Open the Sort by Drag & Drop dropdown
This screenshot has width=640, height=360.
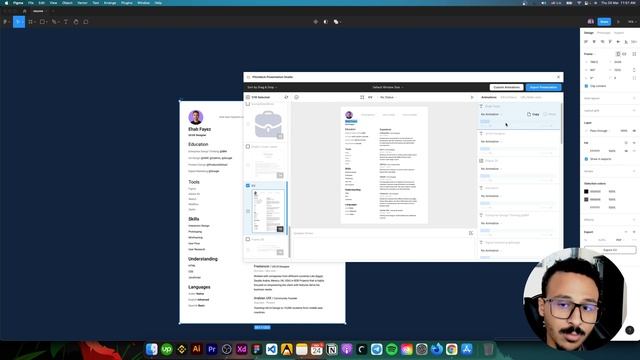tap(262, 87)
